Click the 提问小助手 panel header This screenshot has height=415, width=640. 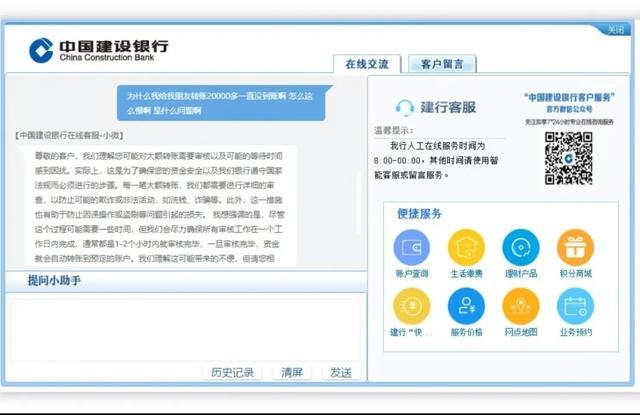click(x=55, y=281)
